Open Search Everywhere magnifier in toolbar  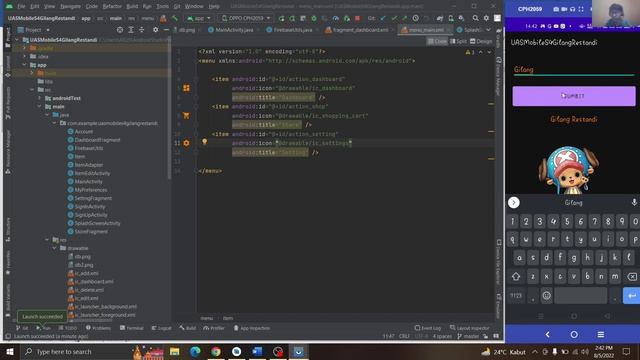[x=476, y=18]
